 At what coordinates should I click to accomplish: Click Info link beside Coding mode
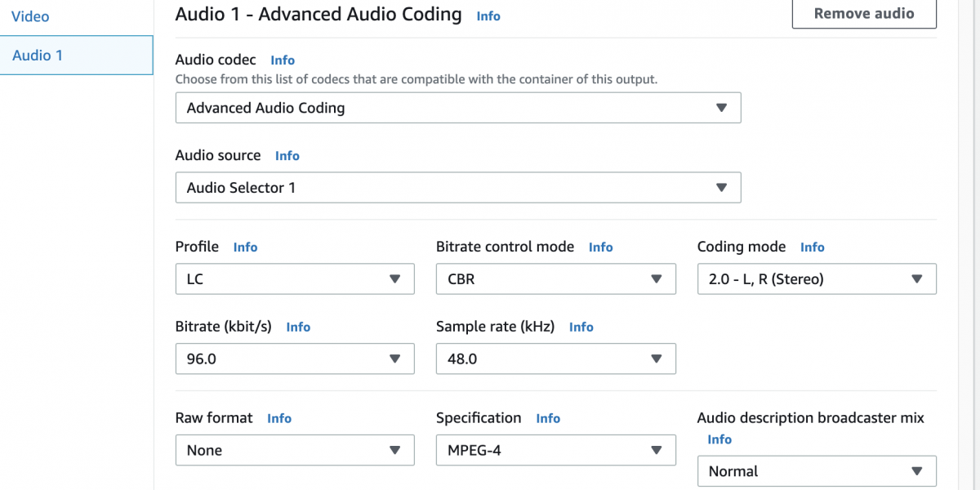click(812, 247)
